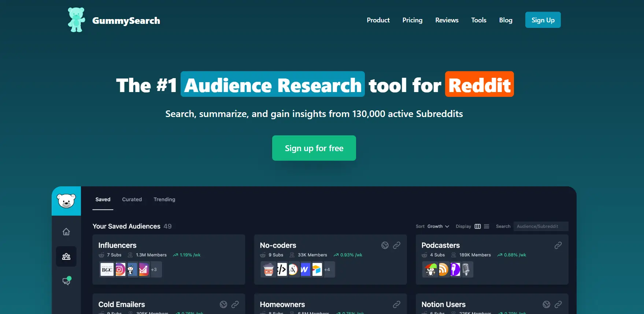Switch to the Curated tab
The width and height of the screenshot is (644, 314).
(x=132, y=200)
